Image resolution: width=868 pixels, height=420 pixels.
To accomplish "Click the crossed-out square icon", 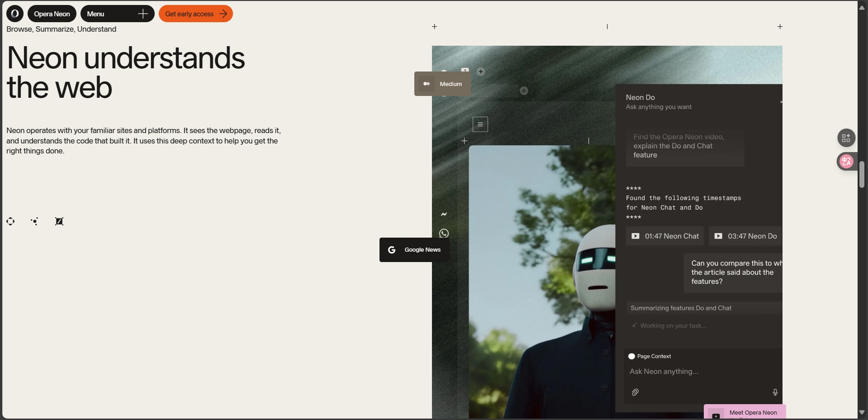I will coord(59,221).
